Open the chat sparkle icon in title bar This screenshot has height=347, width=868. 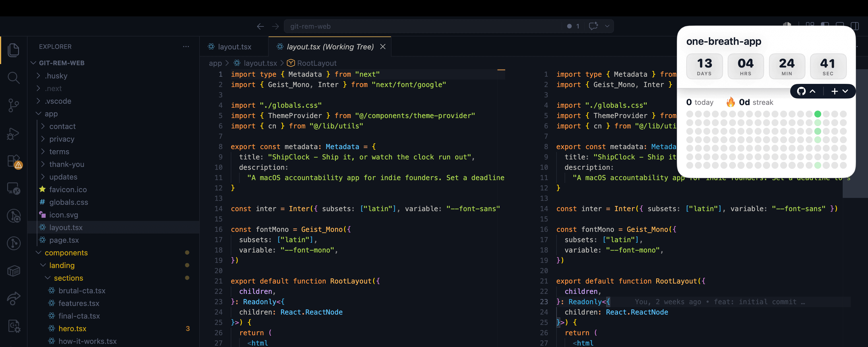[593, 26]
